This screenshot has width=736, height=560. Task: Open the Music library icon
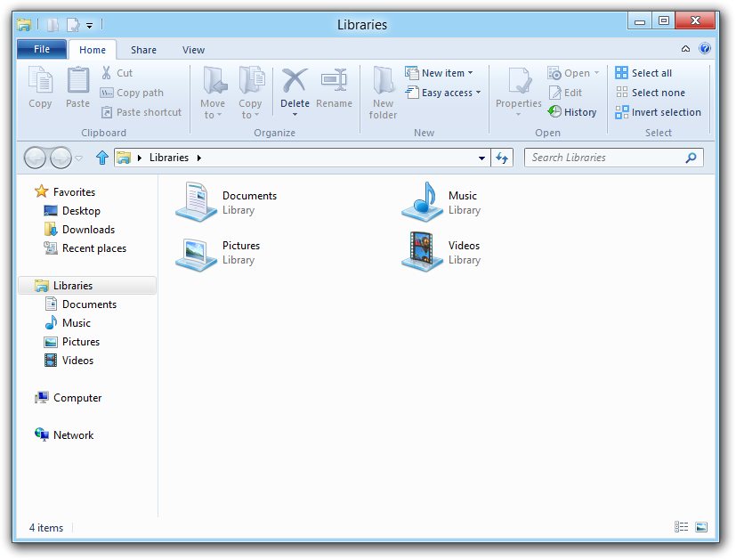(x=423, y=202)
